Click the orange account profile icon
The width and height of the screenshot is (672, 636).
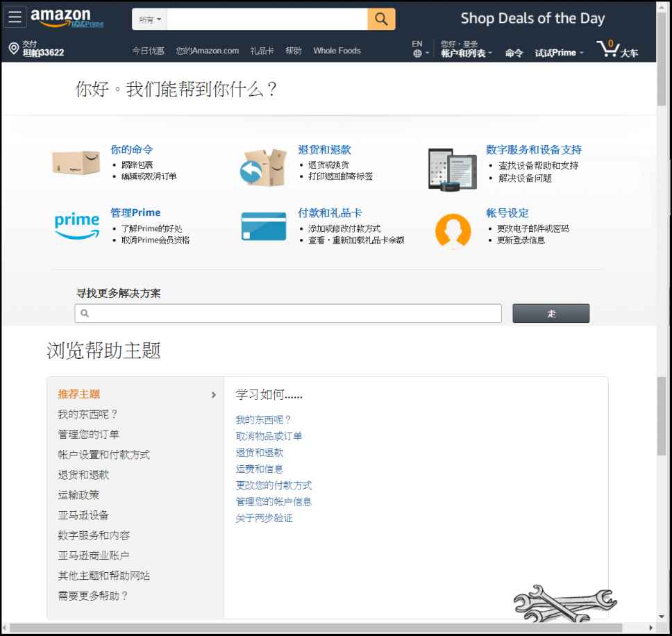[x=453, y=231]
